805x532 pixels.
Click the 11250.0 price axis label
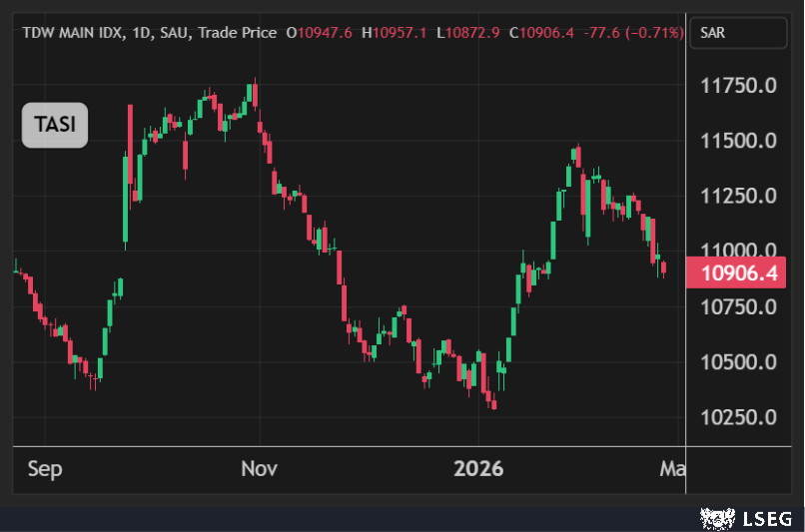[x=737, y=196]
